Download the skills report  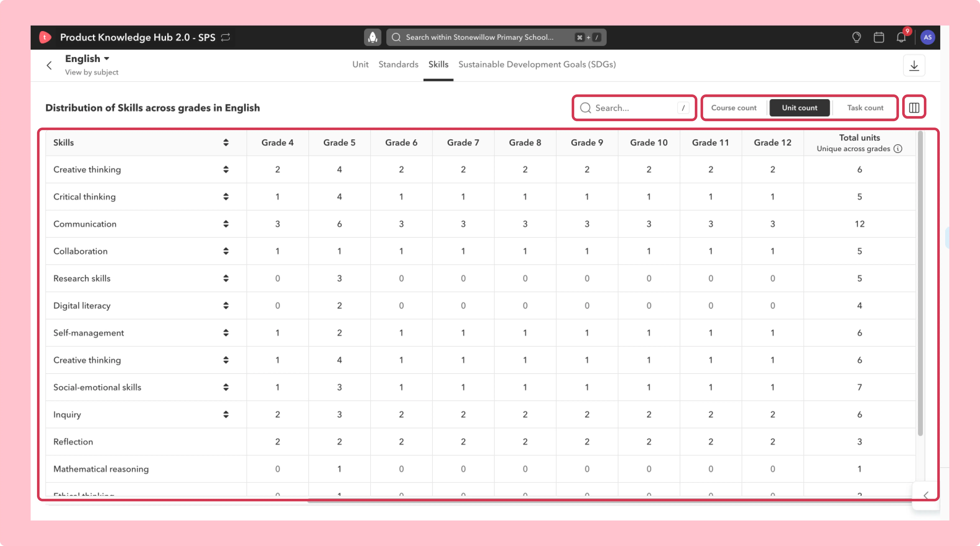[914, 65]
